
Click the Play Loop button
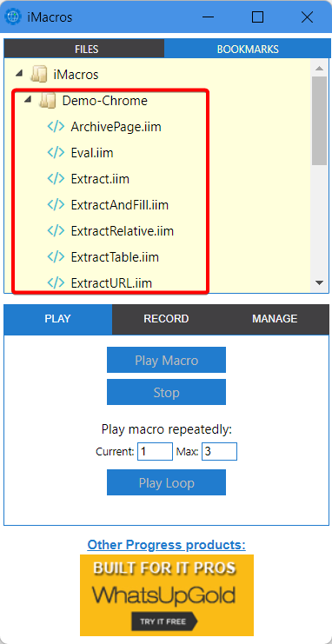(166, 482)
